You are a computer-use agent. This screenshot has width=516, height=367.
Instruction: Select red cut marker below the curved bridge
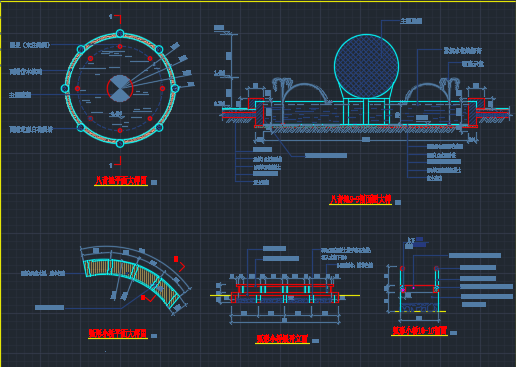[149, 298]
